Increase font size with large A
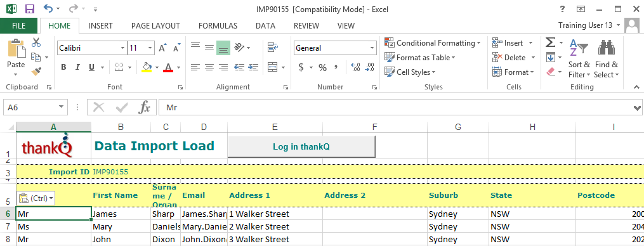 [162, 48]
